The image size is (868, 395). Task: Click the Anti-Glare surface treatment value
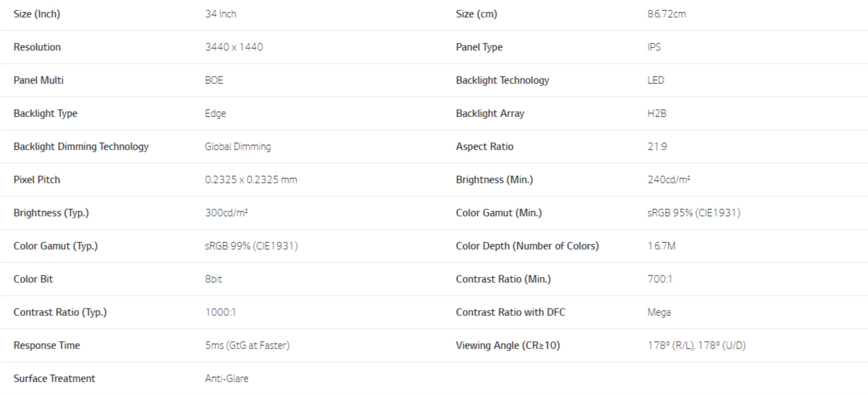point(227,379)
